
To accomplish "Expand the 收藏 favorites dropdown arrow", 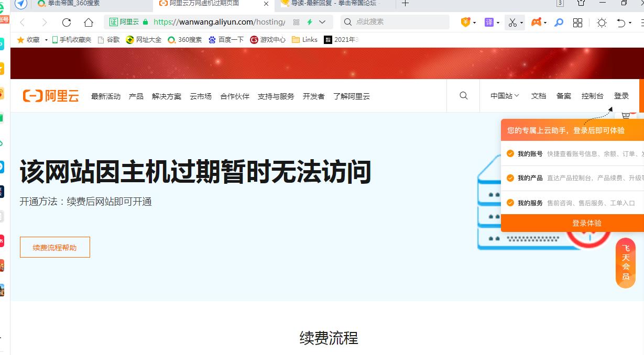I will pos(46,40).
